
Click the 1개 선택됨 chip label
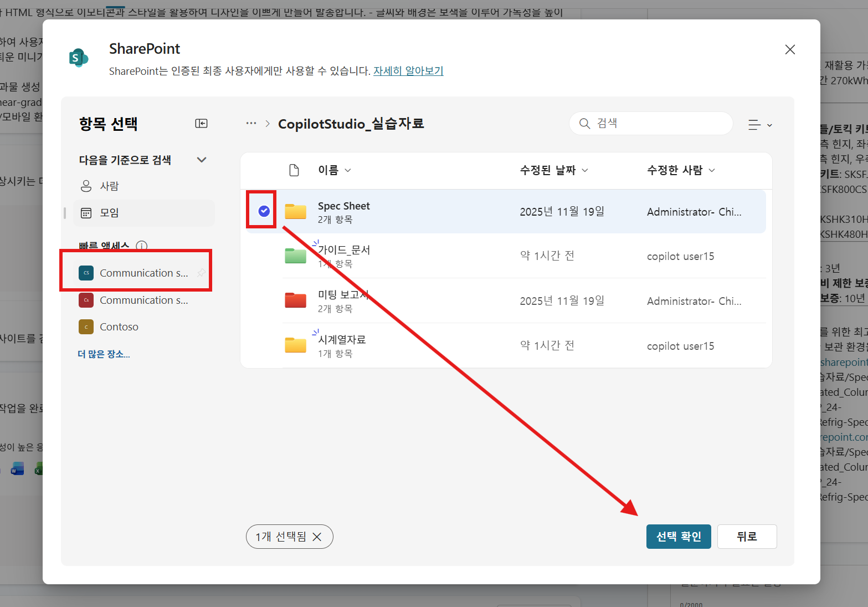[x=281, y=537]
